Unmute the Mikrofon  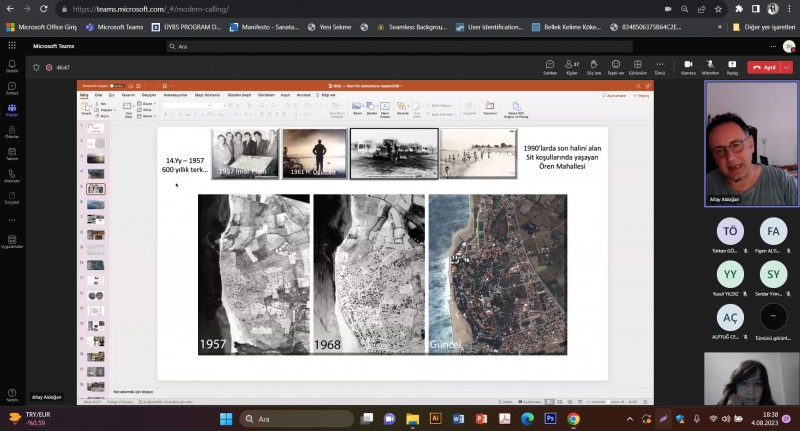pos(710,66)
